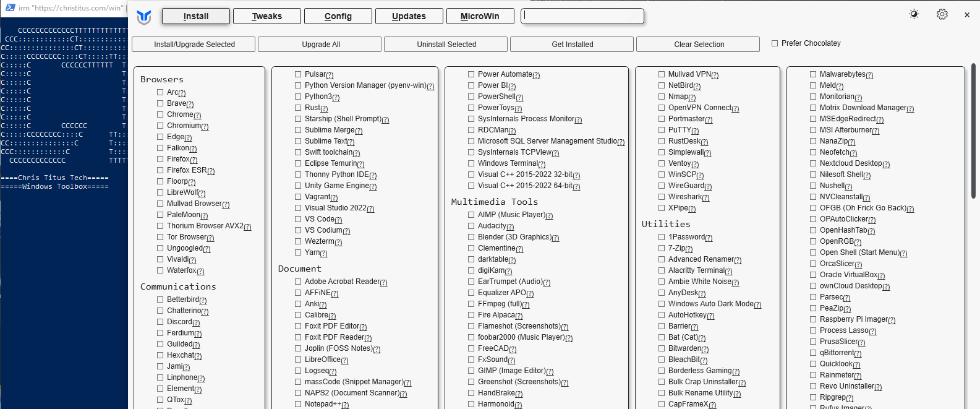Tick the Discord checkbox
The image size is (980, 409).
tap(160, 322)
